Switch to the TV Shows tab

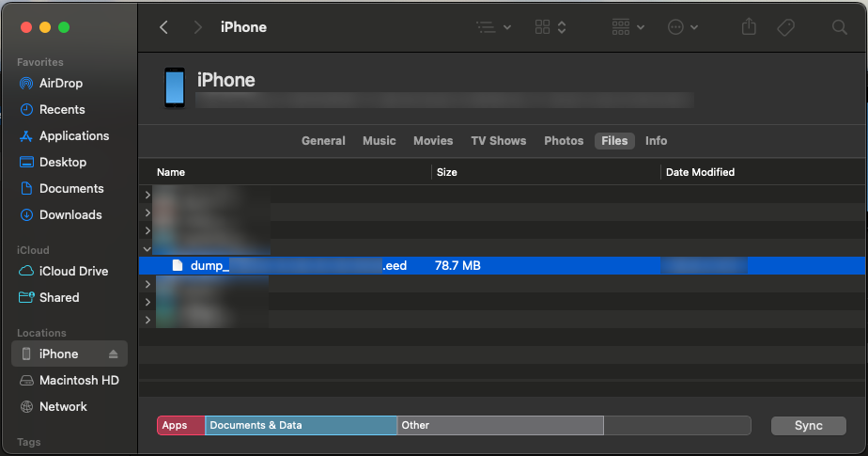click(498, 141)
